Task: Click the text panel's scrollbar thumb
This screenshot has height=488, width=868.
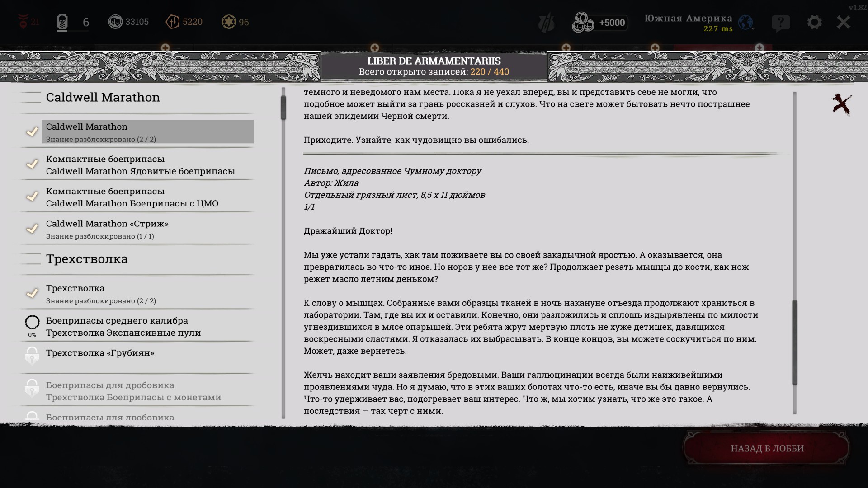Action: [794, 342]
